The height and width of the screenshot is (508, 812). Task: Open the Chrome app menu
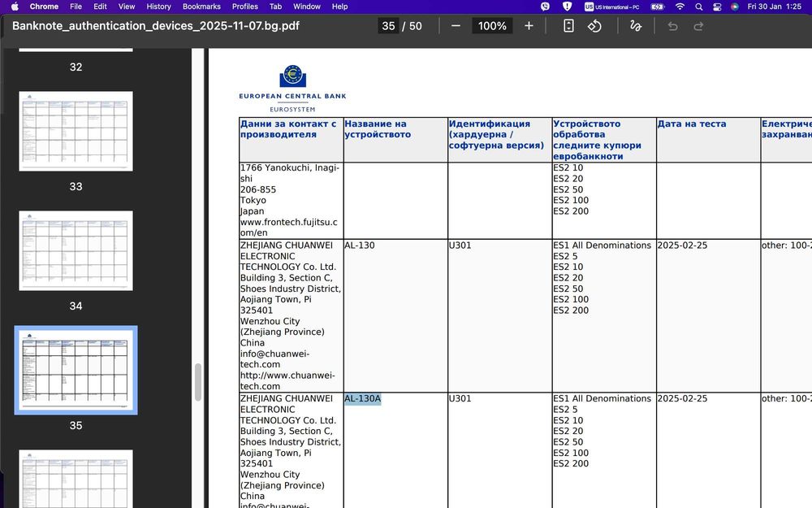click(x=44, y=7)
